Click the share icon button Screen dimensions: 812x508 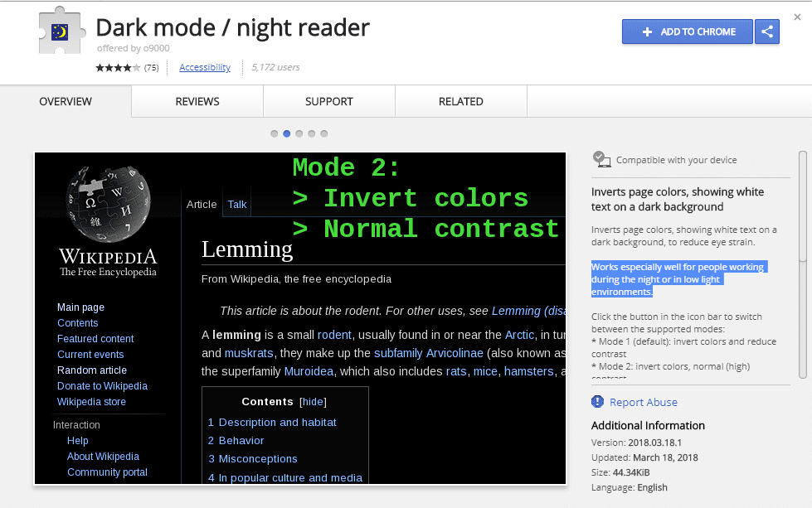[x=767, y=31]
